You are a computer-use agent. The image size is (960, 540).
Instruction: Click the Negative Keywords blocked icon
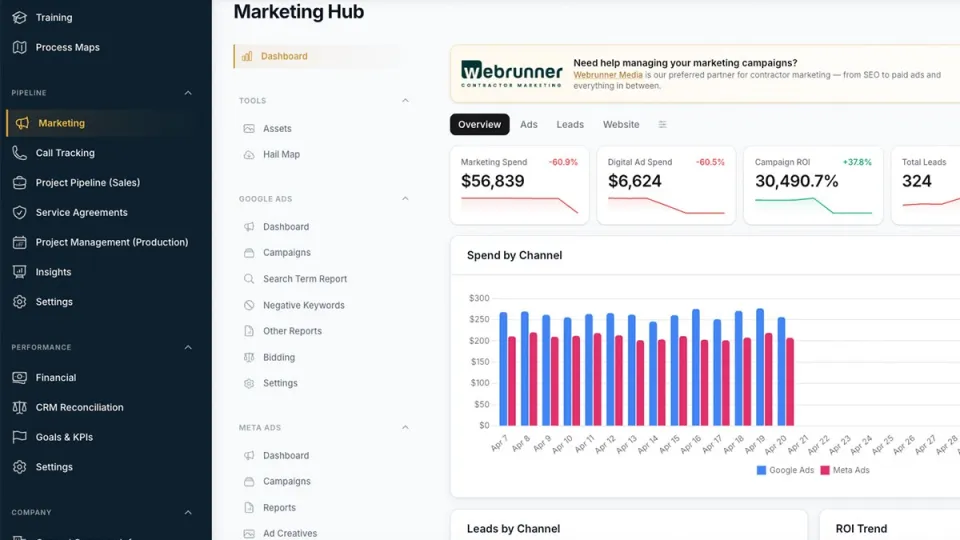[x=249, y=305]
